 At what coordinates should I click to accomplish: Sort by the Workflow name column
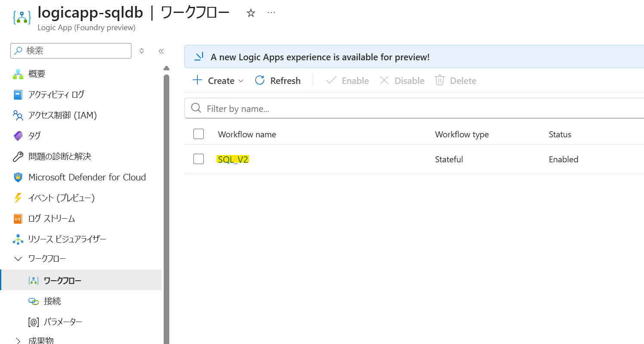click(x=247, y=134)
